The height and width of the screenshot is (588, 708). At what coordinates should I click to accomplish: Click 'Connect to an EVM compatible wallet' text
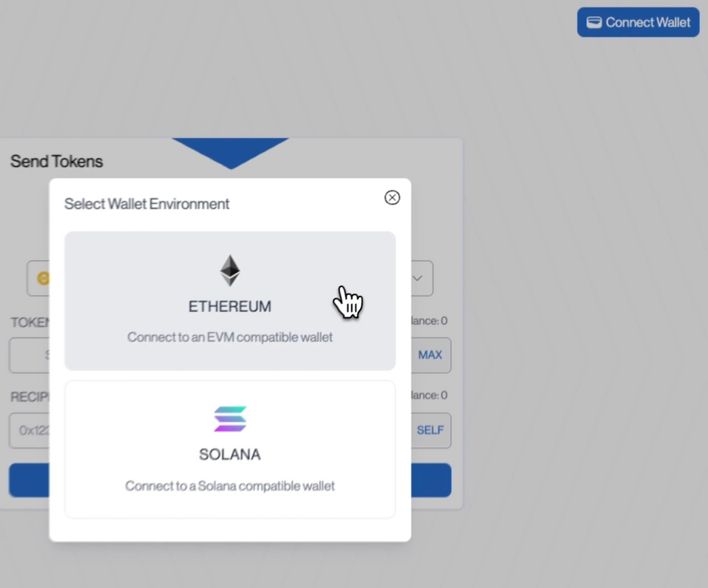[x=230, y=337]
